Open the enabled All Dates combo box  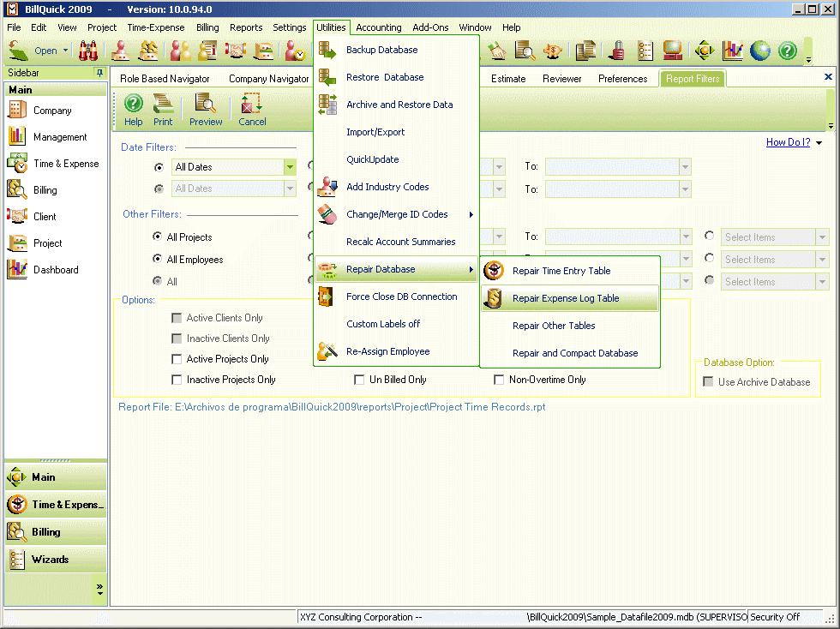[290, 167]
